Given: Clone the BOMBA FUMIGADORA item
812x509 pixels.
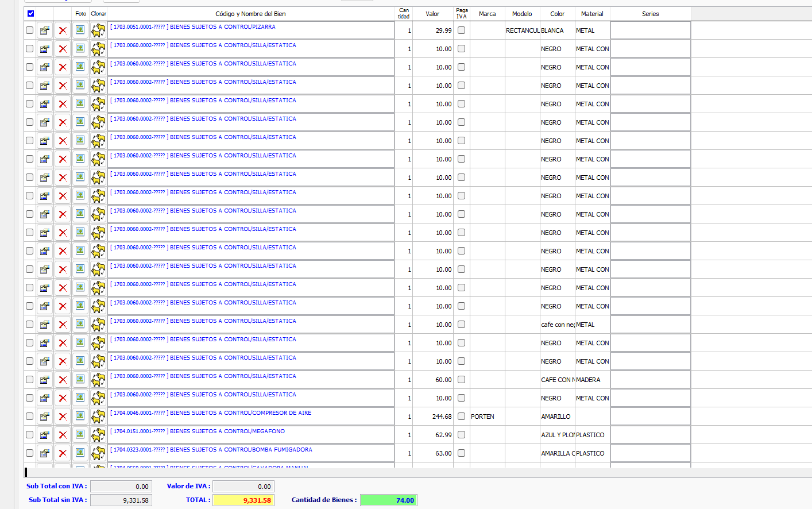Looking at the screenshot, I should pyautogui.click(x=98, y=453).
